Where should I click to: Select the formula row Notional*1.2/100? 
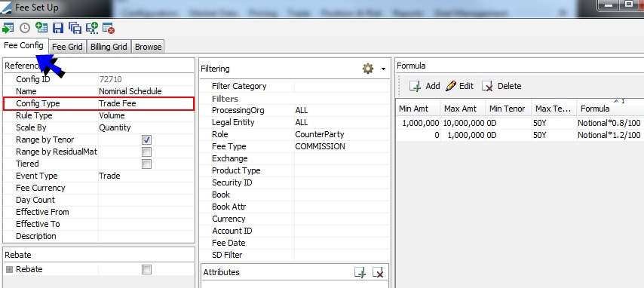(520, 135)
